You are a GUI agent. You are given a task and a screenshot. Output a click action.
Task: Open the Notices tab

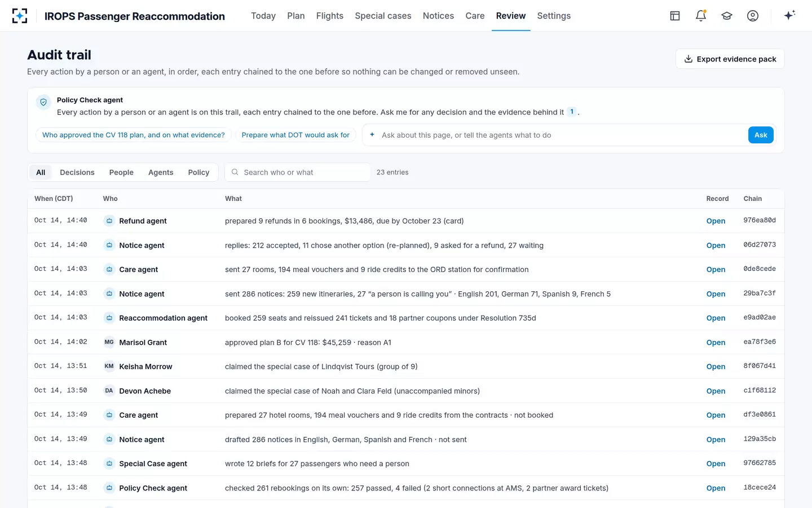[438, 16]
